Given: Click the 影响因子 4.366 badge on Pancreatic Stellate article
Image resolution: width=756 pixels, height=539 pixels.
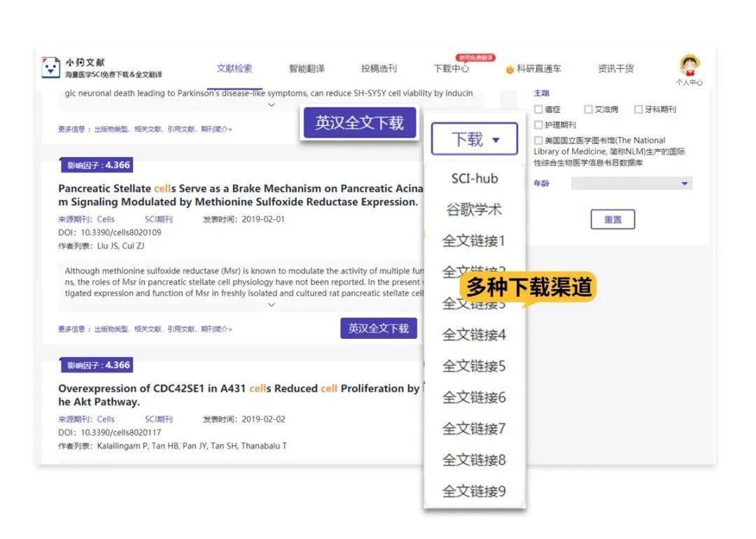Looking at the screenshot, I should [x=97, y=165].
